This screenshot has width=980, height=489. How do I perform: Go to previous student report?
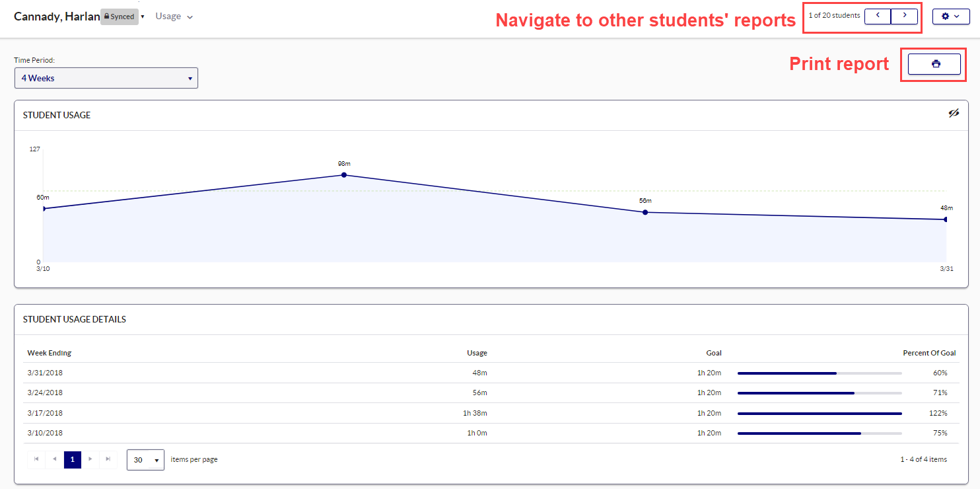point(878,15)
